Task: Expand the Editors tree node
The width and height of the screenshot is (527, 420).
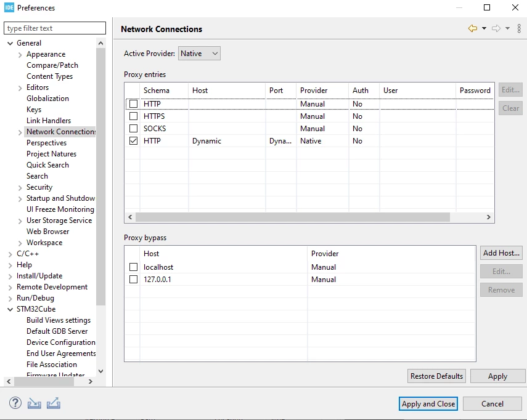Action: [x=20, y=88]
